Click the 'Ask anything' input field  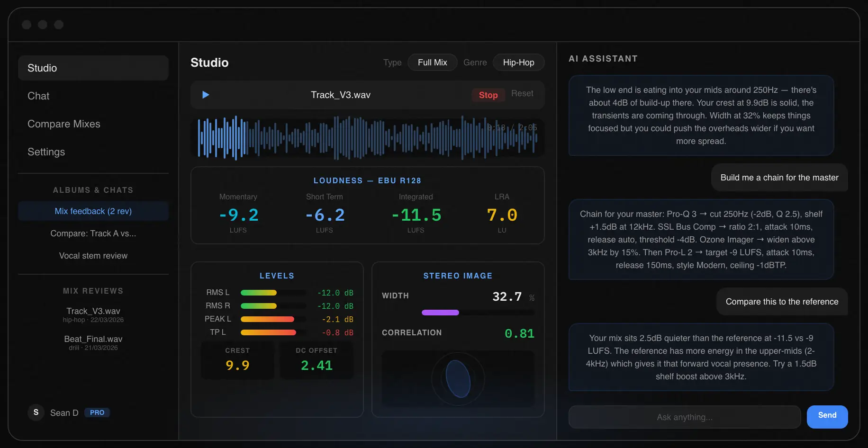tap(684, 417)
